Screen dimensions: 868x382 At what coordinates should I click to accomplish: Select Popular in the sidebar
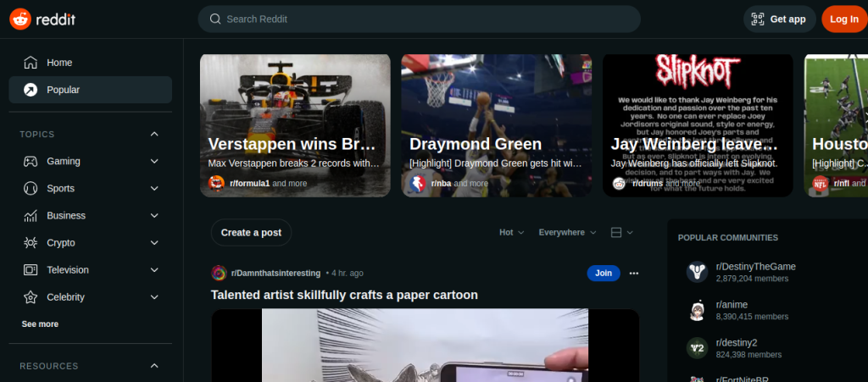(x=64, y=90)
